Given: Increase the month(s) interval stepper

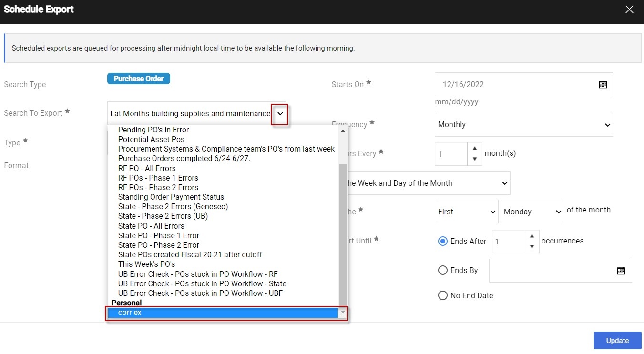Looking at the screenshot, I should (474, 149).
